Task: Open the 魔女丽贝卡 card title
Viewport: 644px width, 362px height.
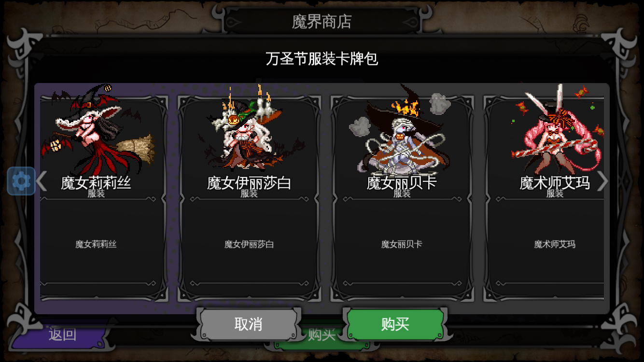Action: point(402,182)
